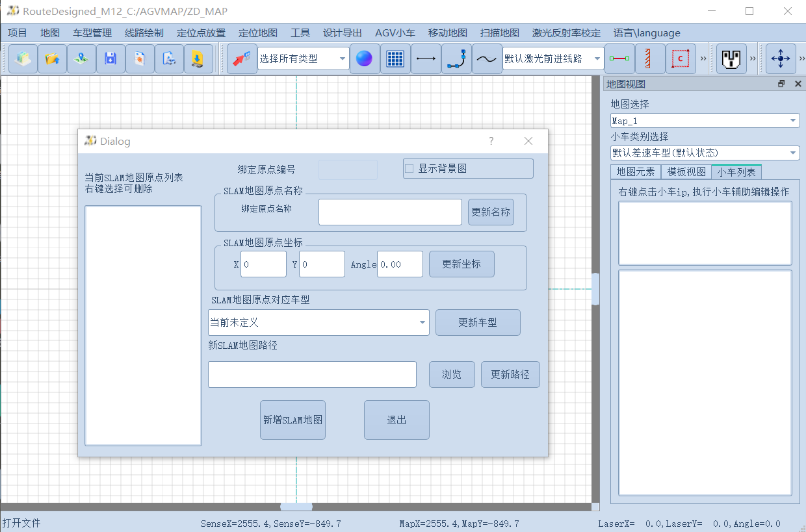The height and width of the screenshot is (532, 806).
Task: Select the blue sphere point placement tool
Action: tap(364, 58)
